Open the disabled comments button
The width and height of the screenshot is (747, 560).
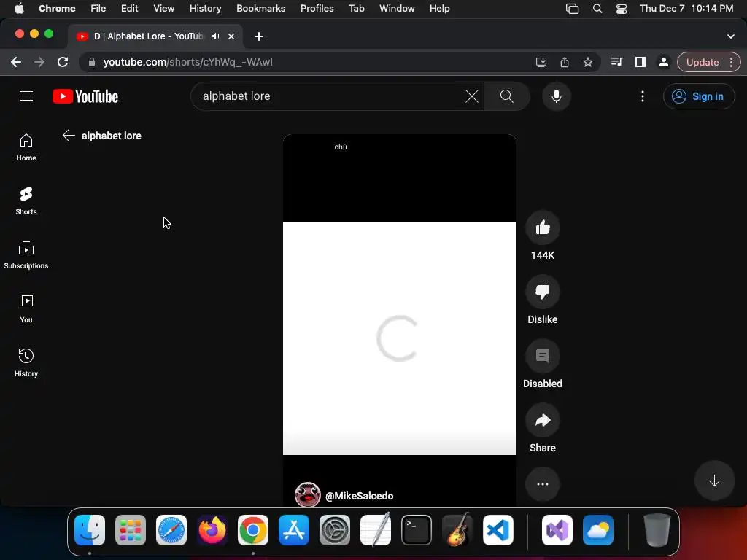pos(543,356)
